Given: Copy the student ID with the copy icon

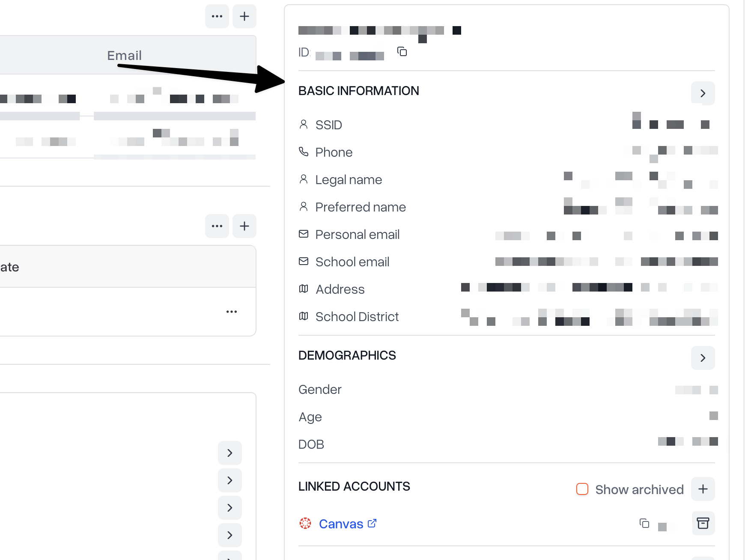Looking at the screenshot, I should [402, 52].
